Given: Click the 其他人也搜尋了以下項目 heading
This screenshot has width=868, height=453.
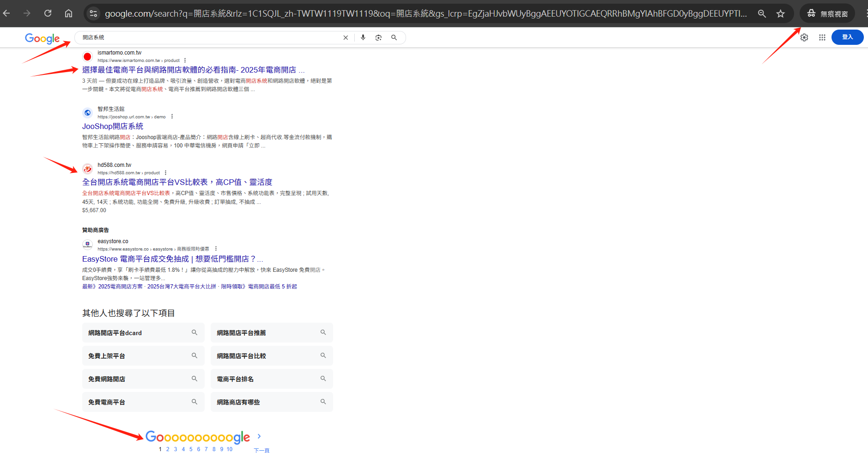Looking at the screenshot, I should tap(128, 313).
